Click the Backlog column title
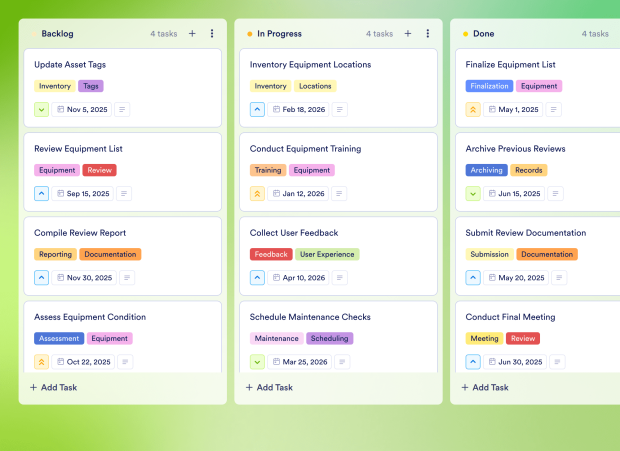This screenshot has width=620, height=451. pyautogui.click(x=58, y=33)
